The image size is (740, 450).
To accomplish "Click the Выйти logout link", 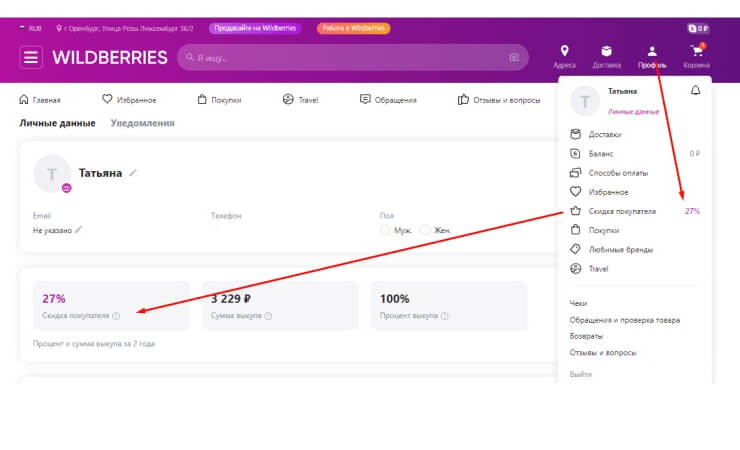I will pyautogui.click(x=580, y=374).
